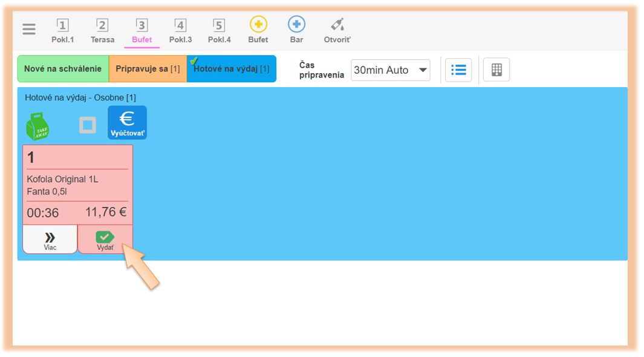Click the yellow plus Bufet icon

pyautogui.click(x=258, y=30)
